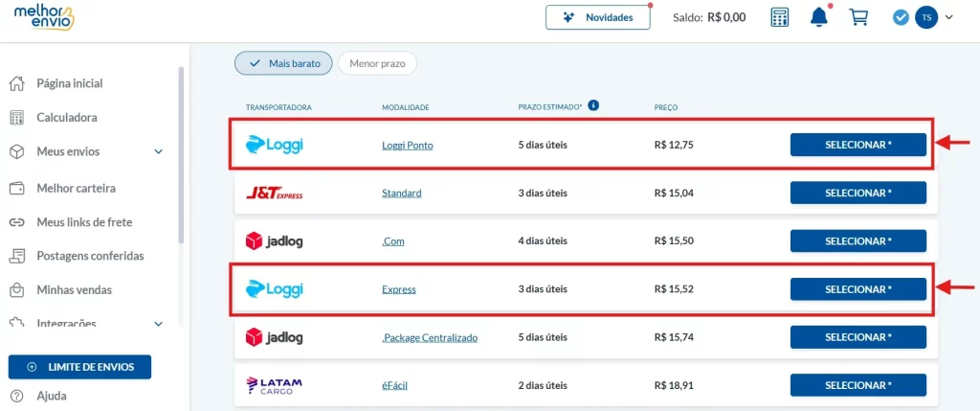Click the Meus envios box icon

[x=17, y=151]
